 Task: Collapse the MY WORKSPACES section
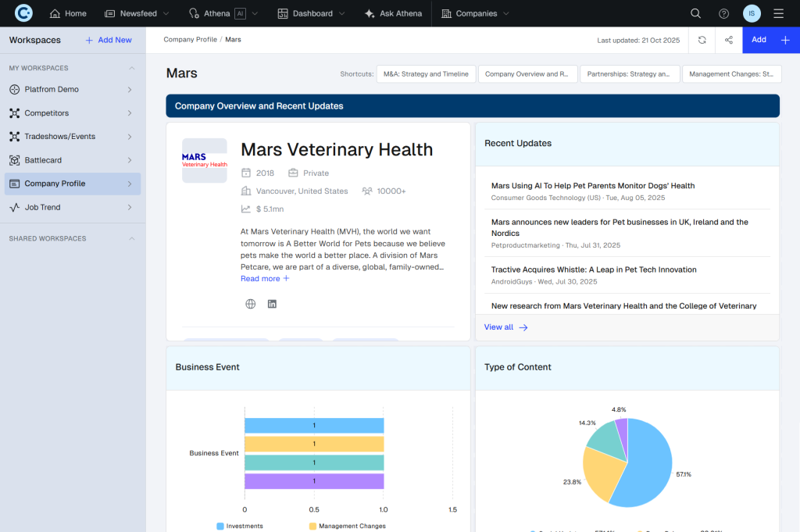coord(133,67)
